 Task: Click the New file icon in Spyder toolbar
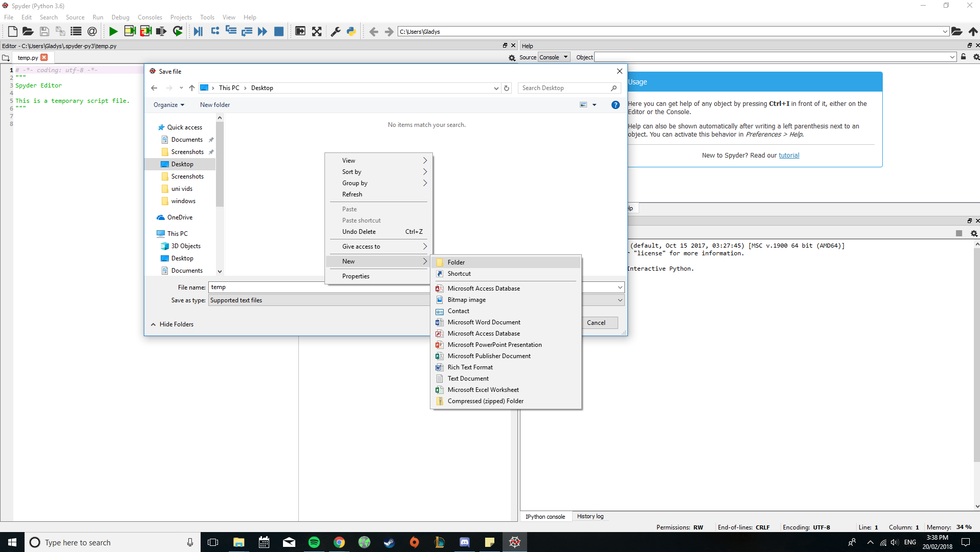pos(13,31)
